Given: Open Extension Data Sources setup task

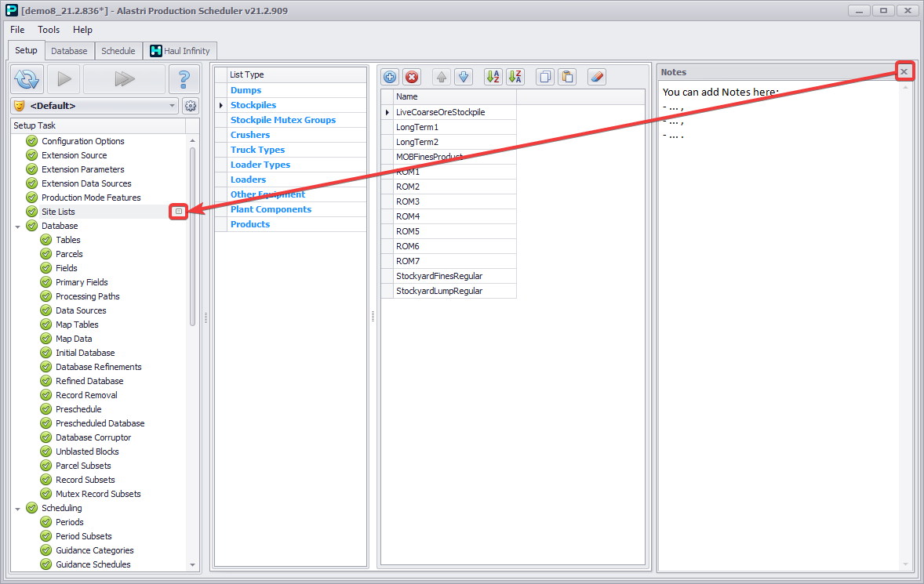Looking at the screenshot, I should (x=86, y=183).
